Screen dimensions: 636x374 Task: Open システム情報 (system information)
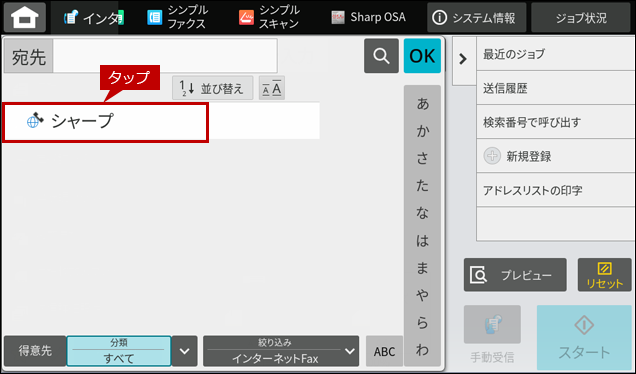pos(476,17)
